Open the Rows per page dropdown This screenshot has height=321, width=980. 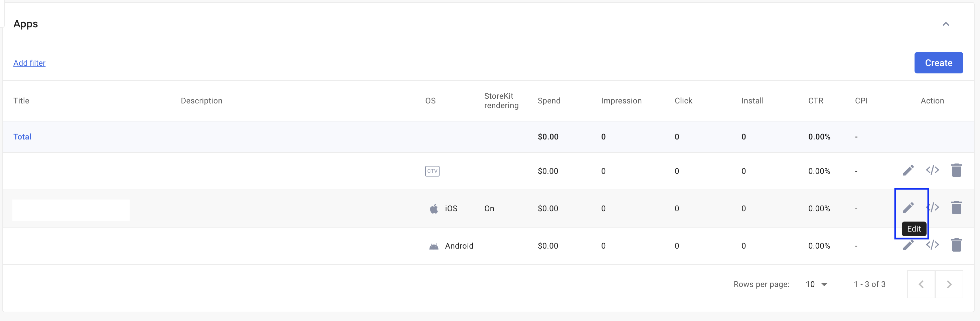pyautogui.click(x=816, y=284)
